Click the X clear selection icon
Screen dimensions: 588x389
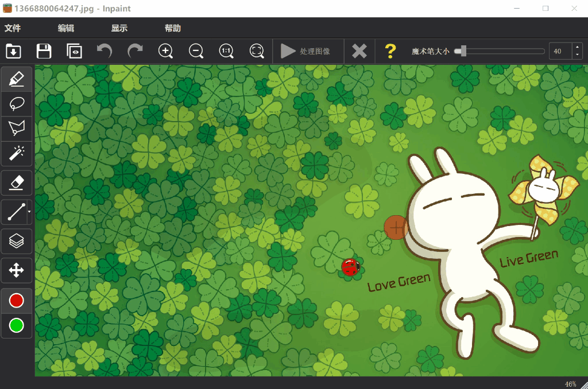pos(359,51)
